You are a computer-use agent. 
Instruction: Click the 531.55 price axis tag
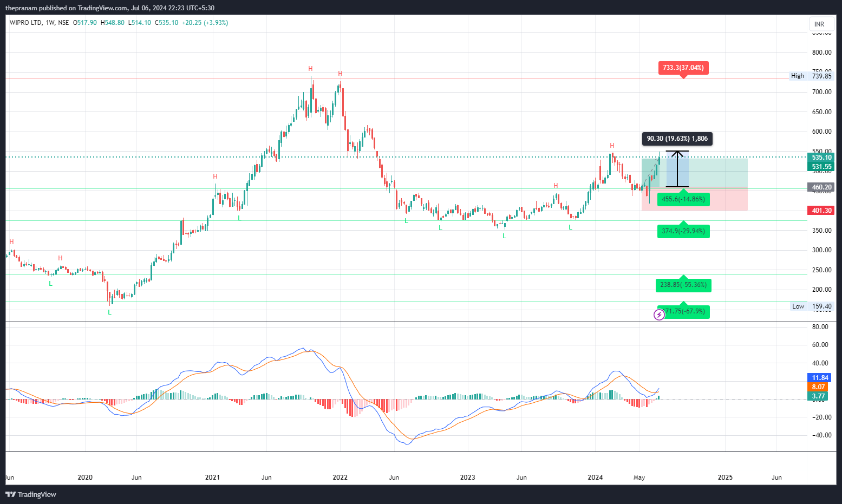point(821,167)
